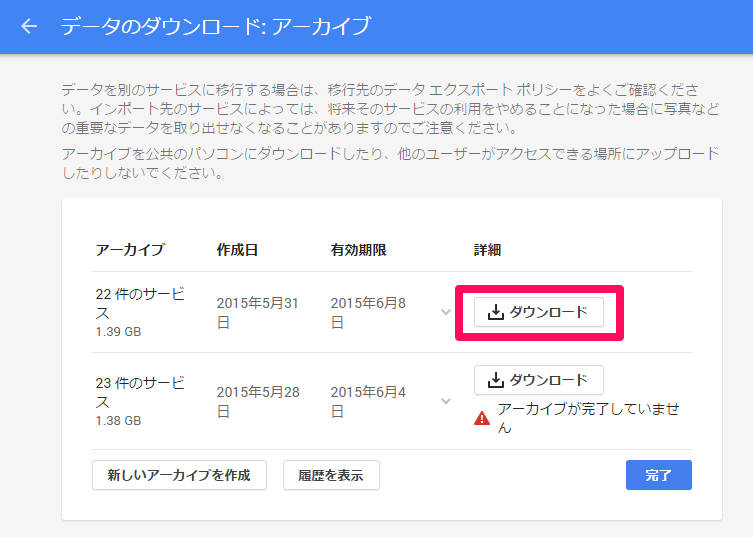This screenshot has width=753, height=537.
Task: Click the back arrow in the header
Action: tap(29, 26)
